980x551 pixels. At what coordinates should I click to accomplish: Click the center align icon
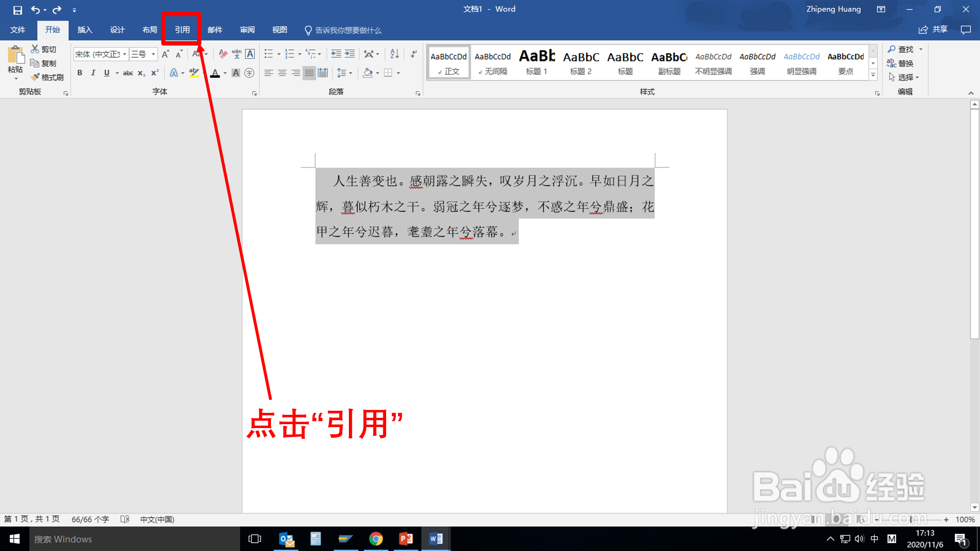tap(282, 73)
